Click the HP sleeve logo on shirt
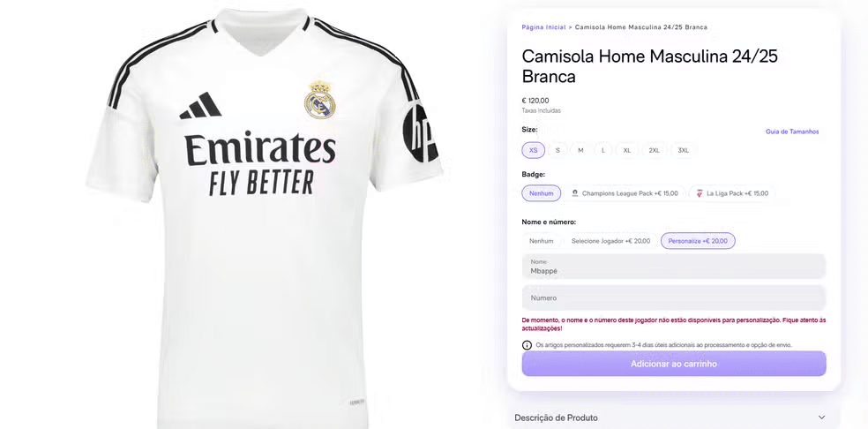Viewport: 868px width, 429px height. [x=420, y=133]
